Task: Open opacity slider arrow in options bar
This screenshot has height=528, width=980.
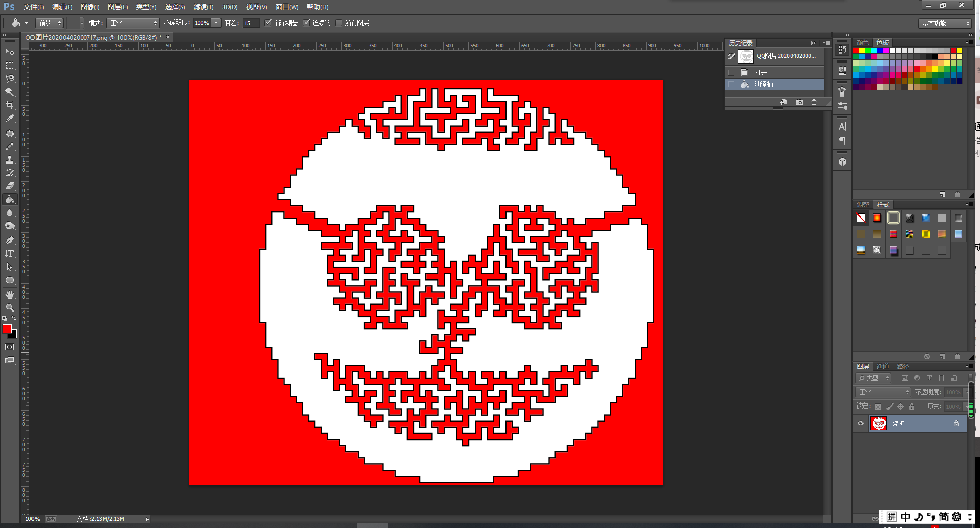Action: click(x=216, y=23)
